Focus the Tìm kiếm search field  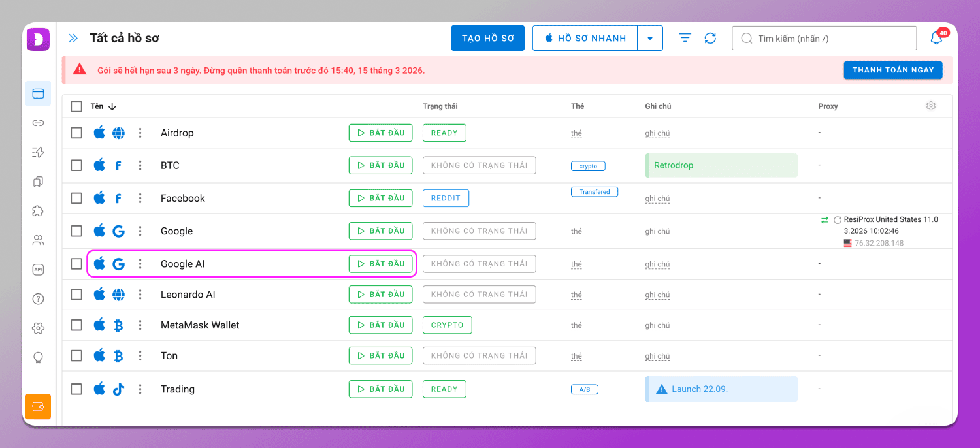tap(825, 39)
